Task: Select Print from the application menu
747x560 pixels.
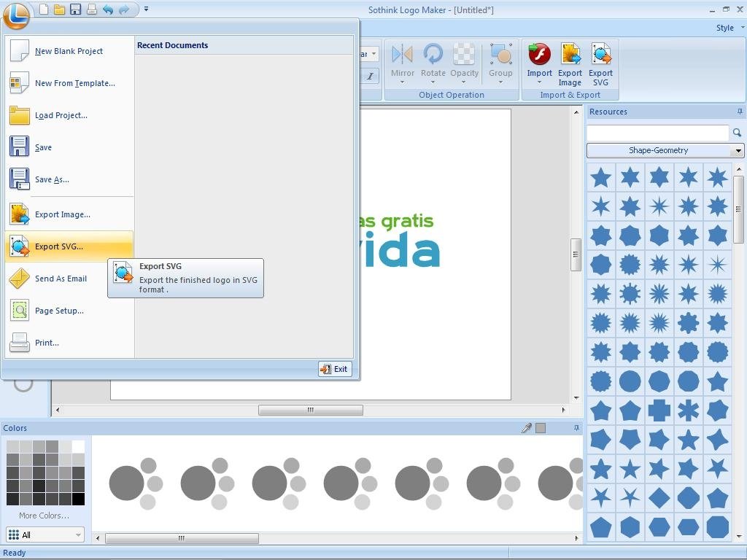Action: pos(69,343)
